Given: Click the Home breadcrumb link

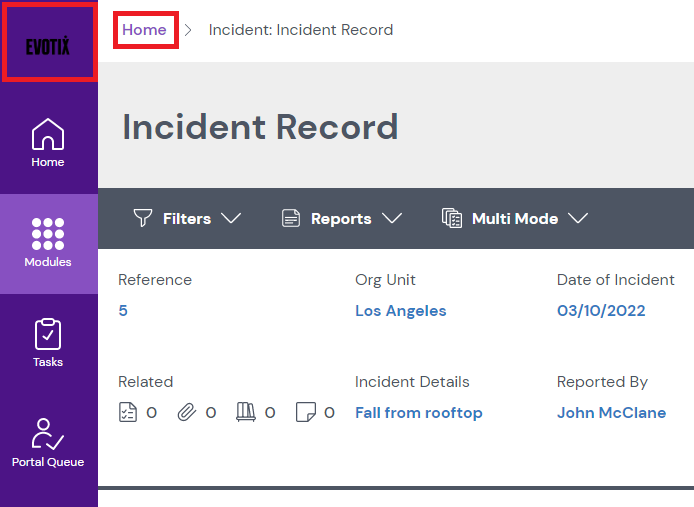Looking at the screenshot, I should tap(144, 30).
